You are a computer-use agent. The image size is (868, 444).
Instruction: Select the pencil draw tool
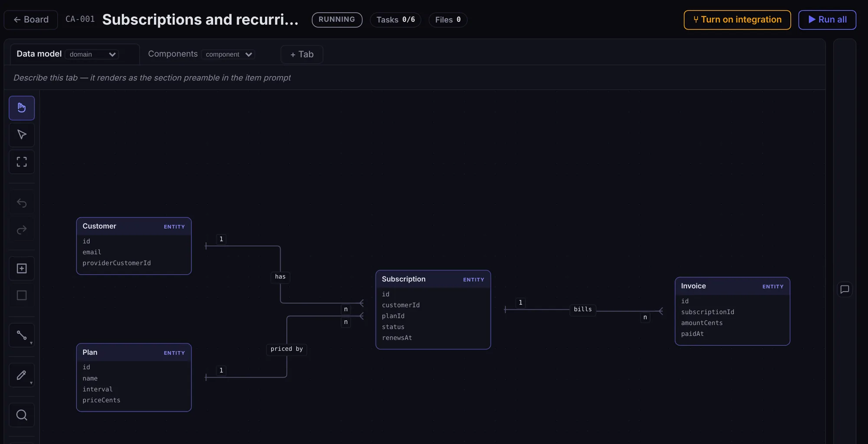pos(22,375)
